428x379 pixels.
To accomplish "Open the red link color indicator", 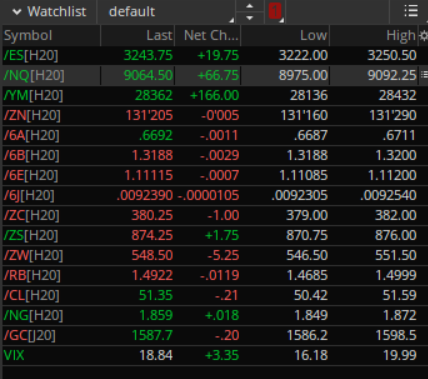I will (x=275, y=11).
